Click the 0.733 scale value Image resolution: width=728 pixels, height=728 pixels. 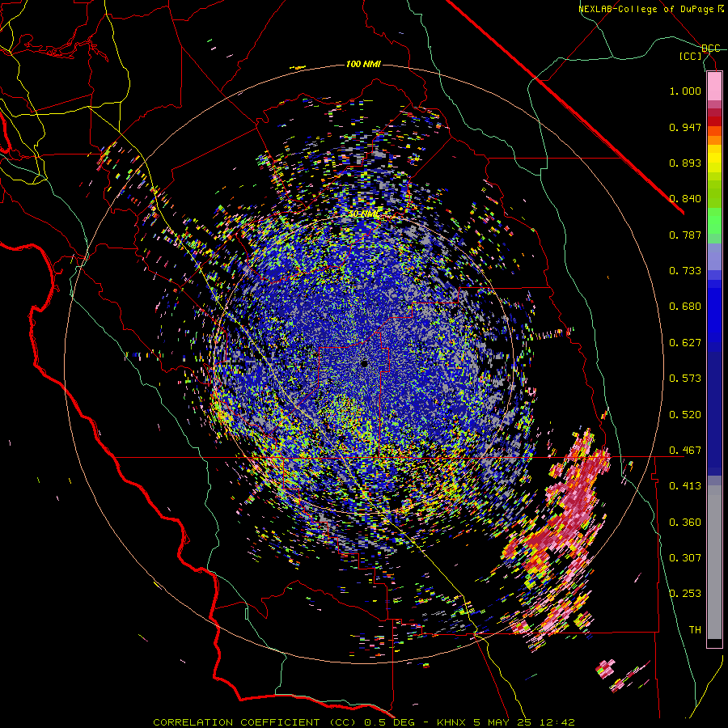[685, 271]
